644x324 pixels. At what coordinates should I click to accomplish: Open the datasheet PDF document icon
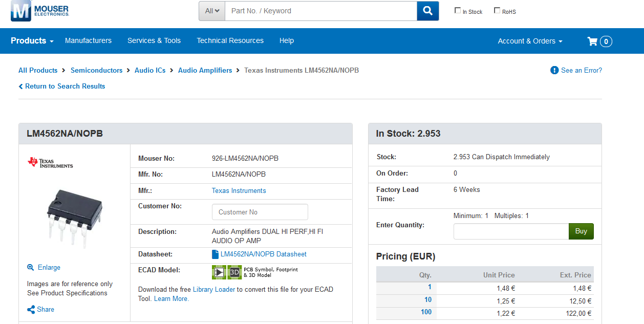click(215, 254)
